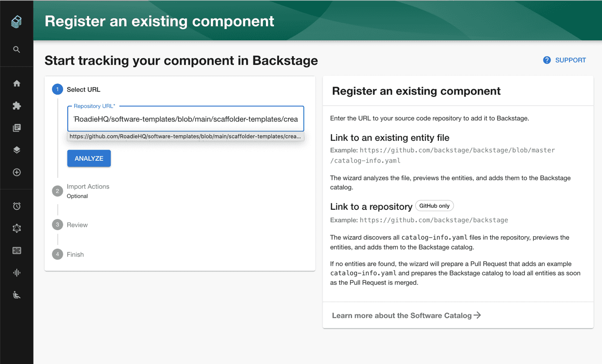Screen dimensions: 602x364
Task: Open the Backstage logo icon in sidebar
Action: click(x=16, y=21)
